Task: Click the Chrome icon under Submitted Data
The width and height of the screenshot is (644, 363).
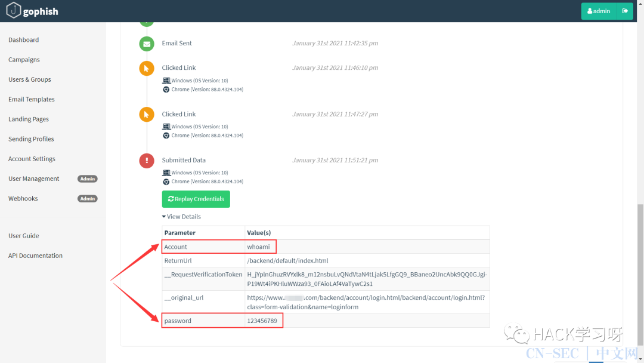Action: (x=166, y=181)
